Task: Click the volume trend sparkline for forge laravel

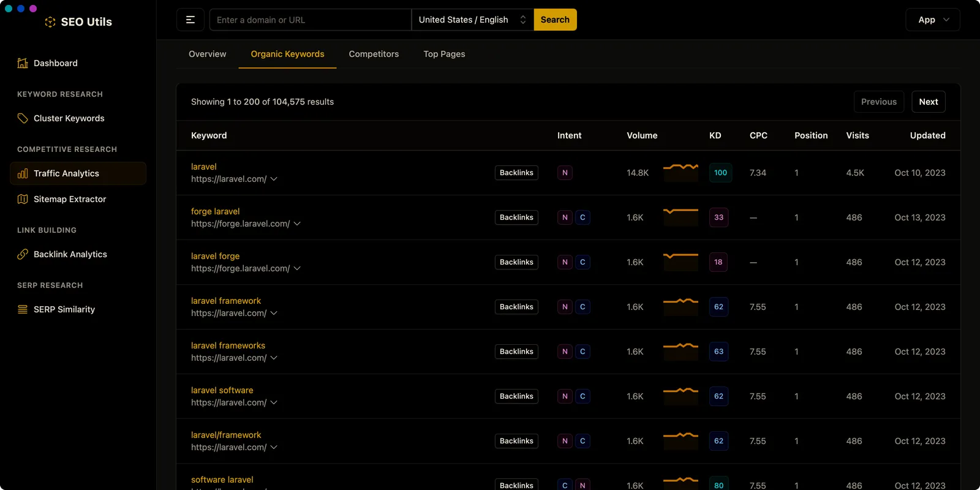Action: click(680, 217)
